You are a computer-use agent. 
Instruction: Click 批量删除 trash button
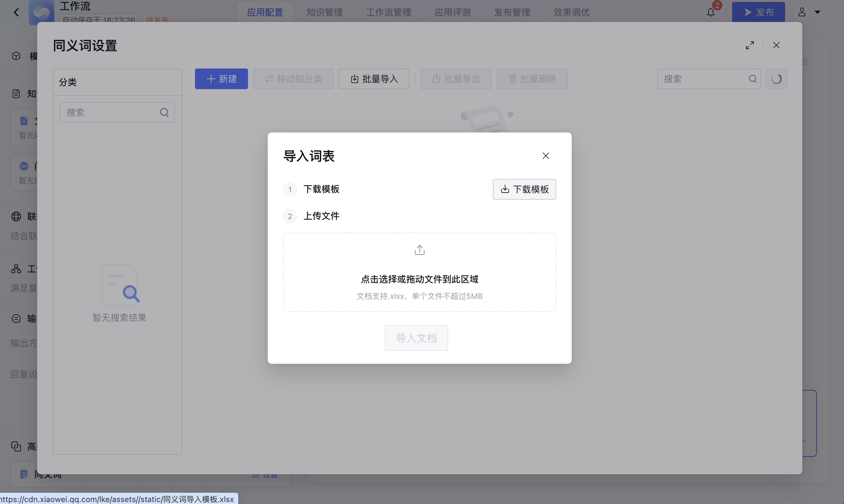click(x=532, y=79)
